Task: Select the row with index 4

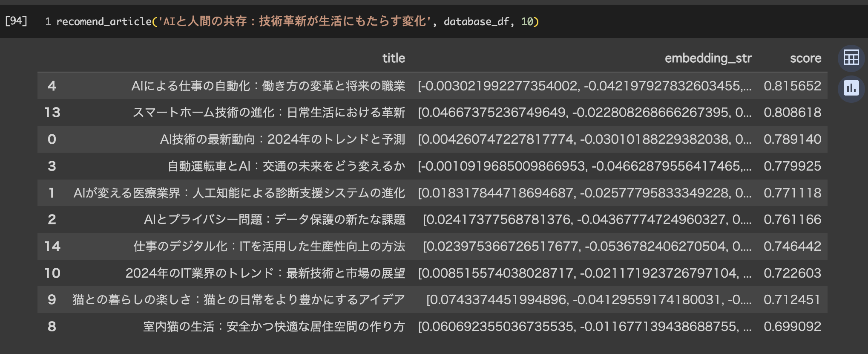Action: coord(52,86)
